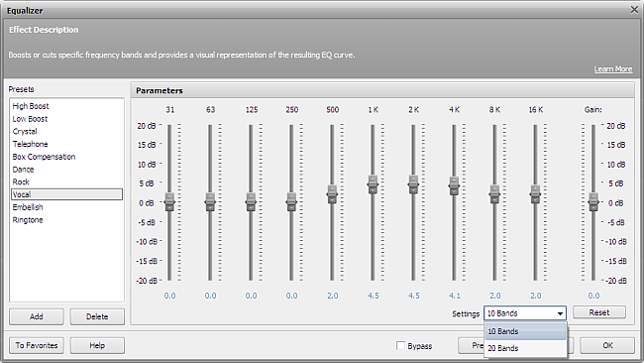Choose 10 Bands from the dropdown list
Image resolution: width=644 pixels, height=363 pixels.
(x=525, y=331)
